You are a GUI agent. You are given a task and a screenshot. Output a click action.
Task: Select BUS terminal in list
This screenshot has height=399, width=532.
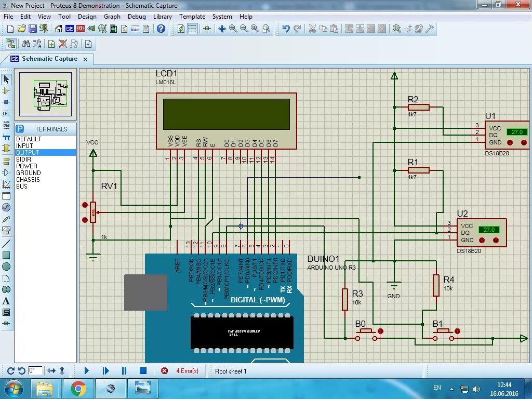(x=45, y=187)
